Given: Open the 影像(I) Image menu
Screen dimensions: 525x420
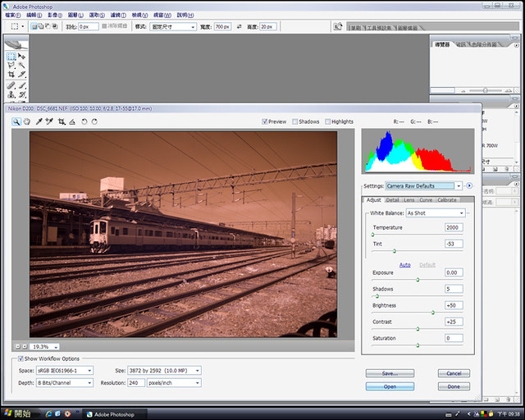Looking at the screenshot, I should [55, 15].
